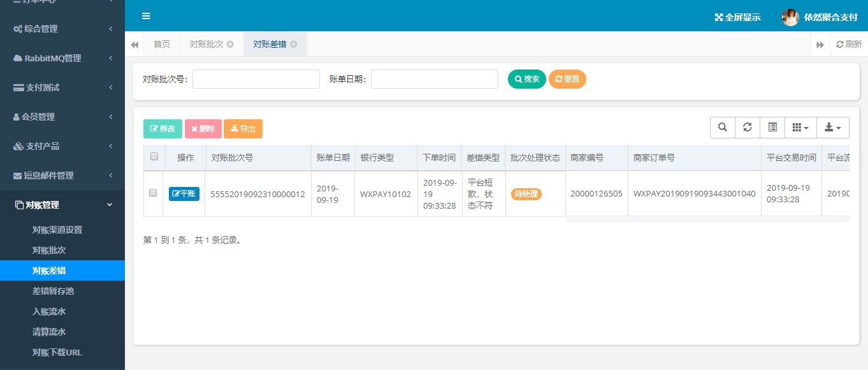Expand the RabbitMQ管理 sidebar menu
868x370 pixels.
pyautogui.click(x=62, y=58)
